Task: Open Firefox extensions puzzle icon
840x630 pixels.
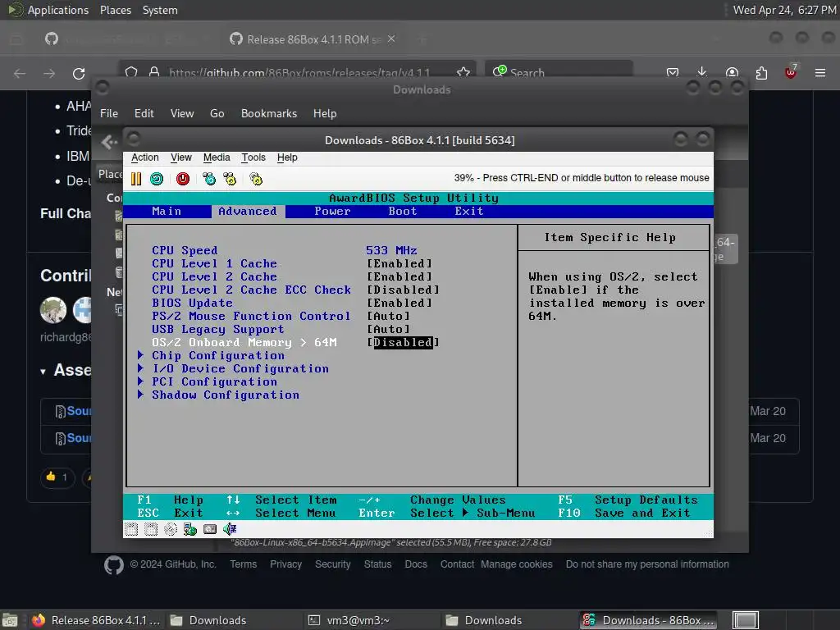Action: coord(761,73)
